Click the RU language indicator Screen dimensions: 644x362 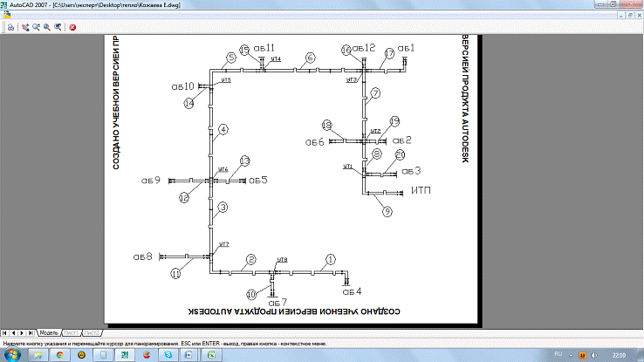558,354
